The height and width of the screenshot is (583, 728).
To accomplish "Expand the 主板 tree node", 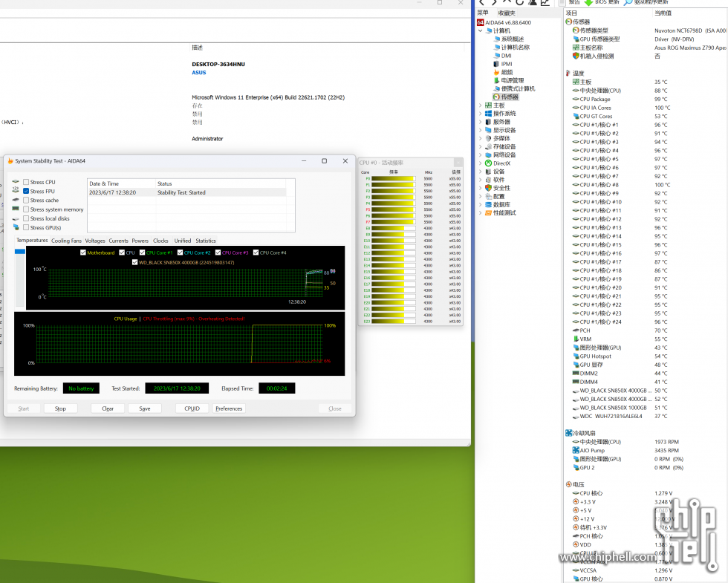I will pos(481,105).
